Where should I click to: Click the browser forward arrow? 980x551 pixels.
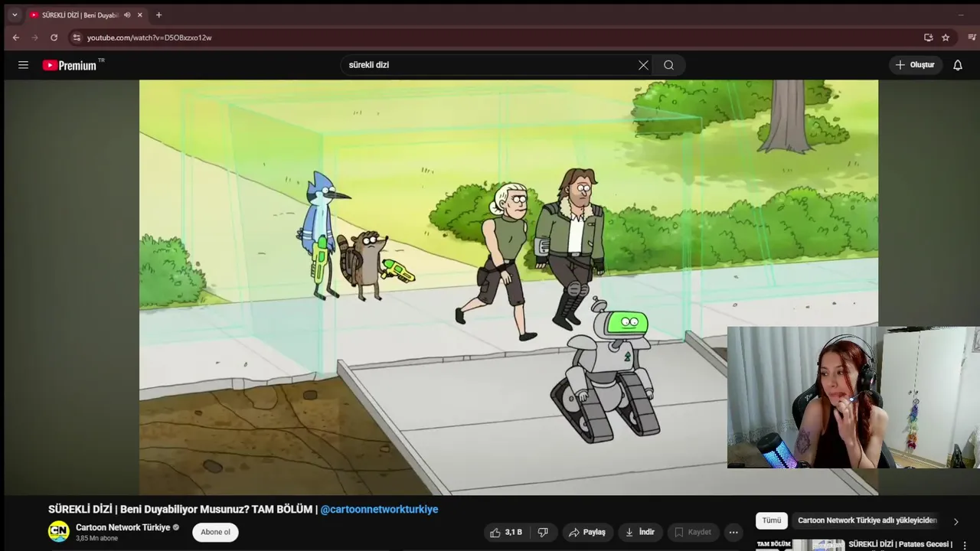35,37
